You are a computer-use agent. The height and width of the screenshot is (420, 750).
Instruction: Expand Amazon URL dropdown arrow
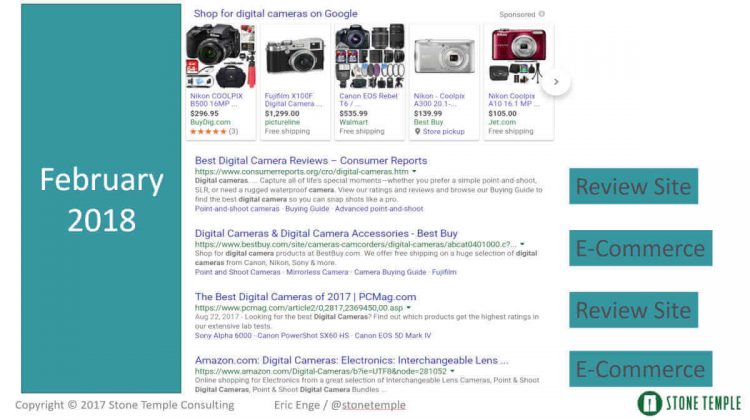(452, 371)
